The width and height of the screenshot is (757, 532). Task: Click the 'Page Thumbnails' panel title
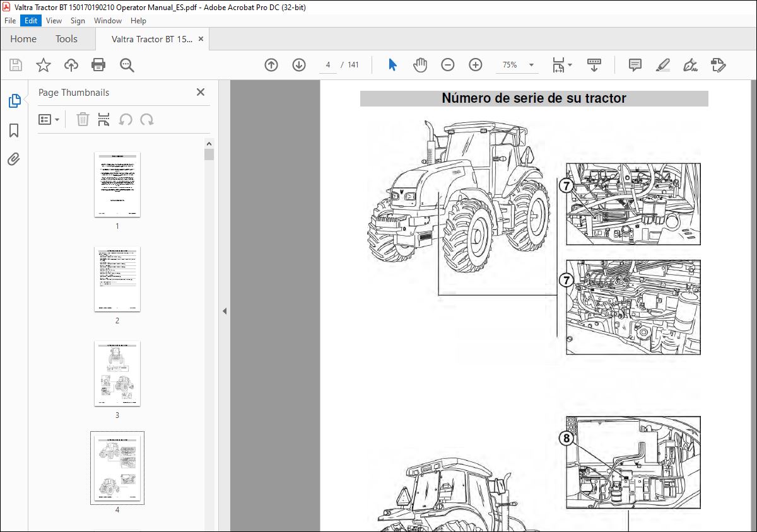pyautogui.click(x=74, y=92)
